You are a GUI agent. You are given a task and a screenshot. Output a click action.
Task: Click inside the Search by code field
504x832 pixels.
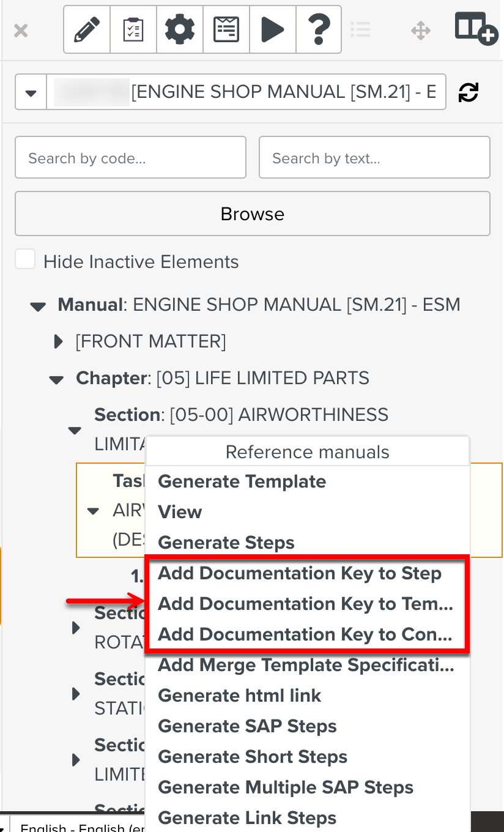(x=130, y=157)
